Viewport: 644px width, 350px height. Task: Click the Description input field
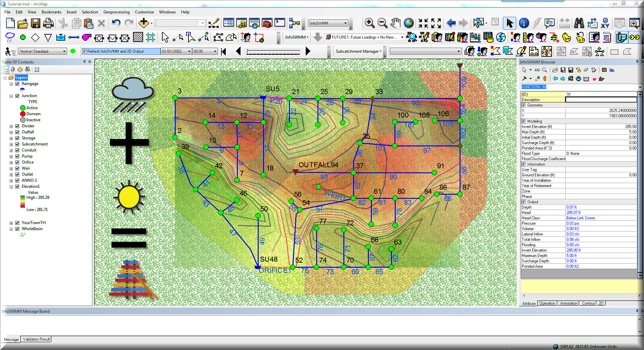pyautogui.click(x=601, y=100)
